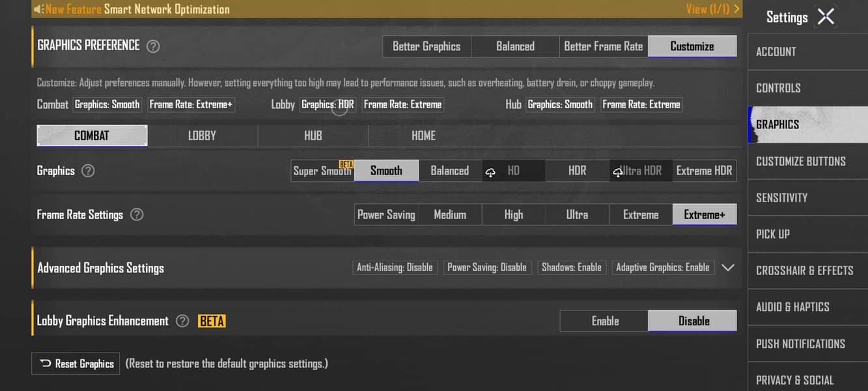This screenshot has width=868, height=391.
Task: Click the Reset Graphics button
Action: [x=76, y=364]
